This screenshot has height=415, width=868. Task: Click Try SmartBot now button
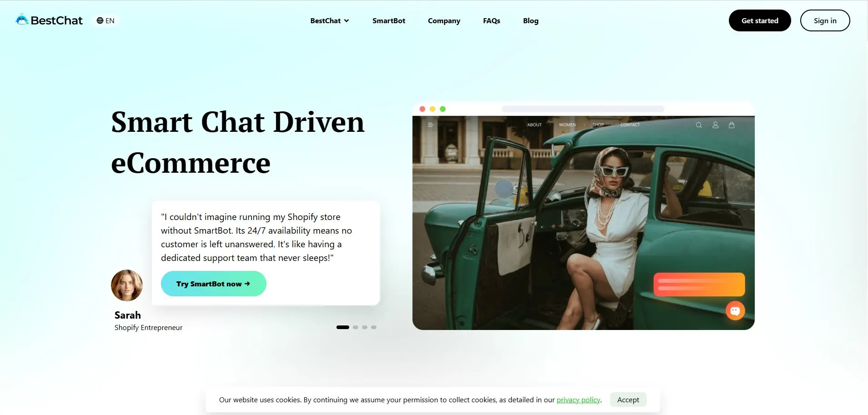click(x=213, y=284)
